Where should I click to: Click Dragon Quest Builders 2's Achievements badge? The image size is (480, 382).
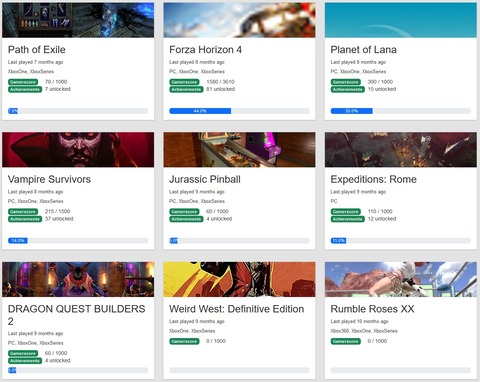pyautogui.click(x=25, y=361)
